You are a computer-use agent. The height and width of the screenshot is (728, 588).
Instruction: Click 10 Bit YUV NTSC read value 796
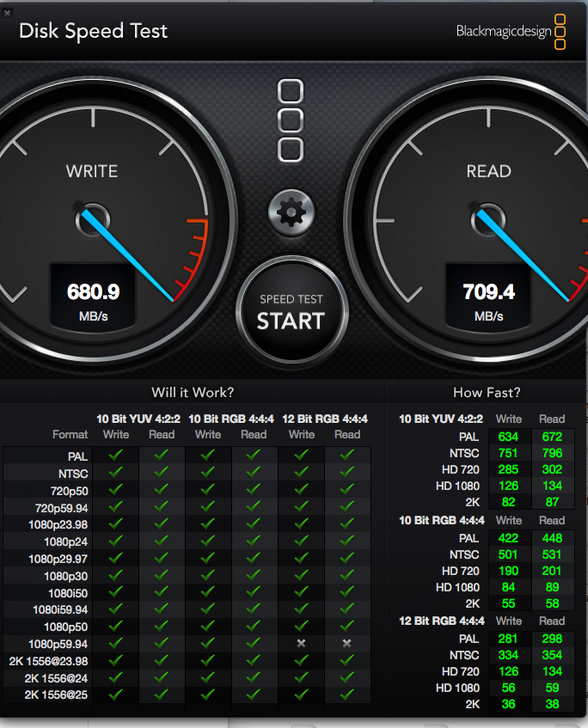pyautogui.click(x=552, y=453)
